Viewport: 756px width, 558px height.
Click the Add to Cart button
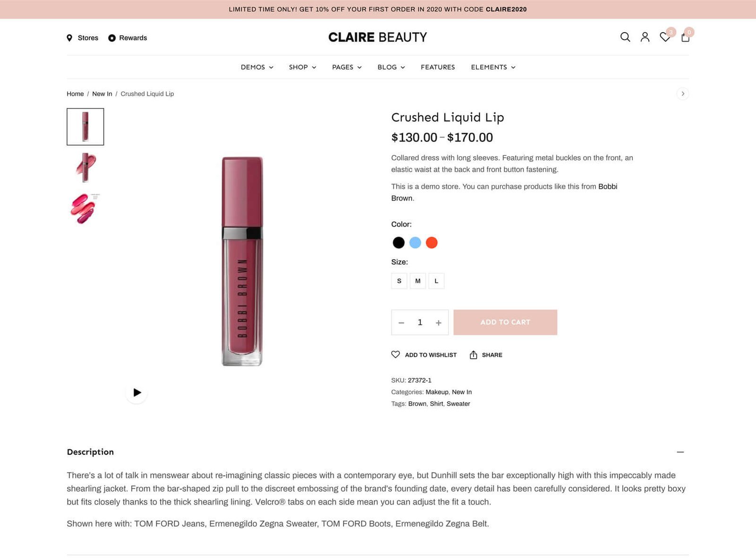tap(505, 322)
